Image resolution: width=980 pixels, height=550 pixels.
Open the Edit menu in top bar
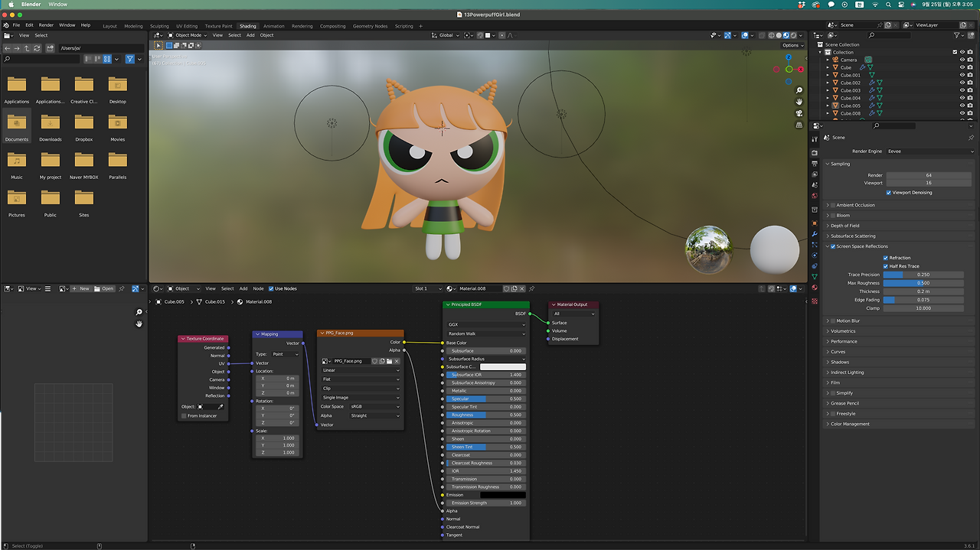click(x=29, y=25)
